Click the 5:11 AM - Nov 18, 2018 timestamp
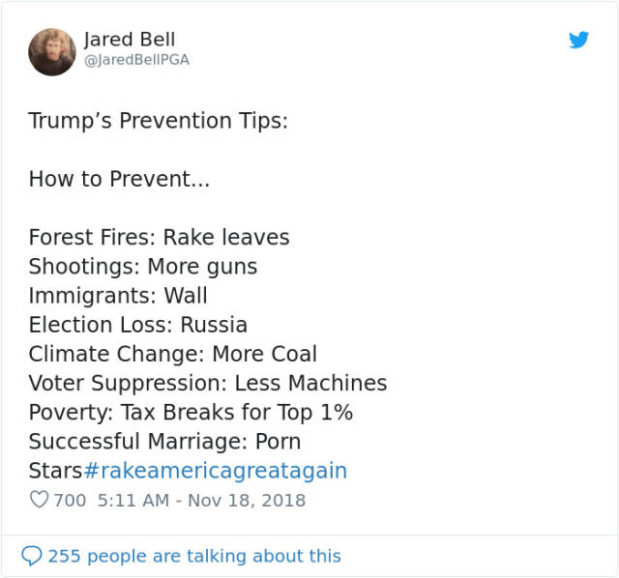 pos(200,500)
